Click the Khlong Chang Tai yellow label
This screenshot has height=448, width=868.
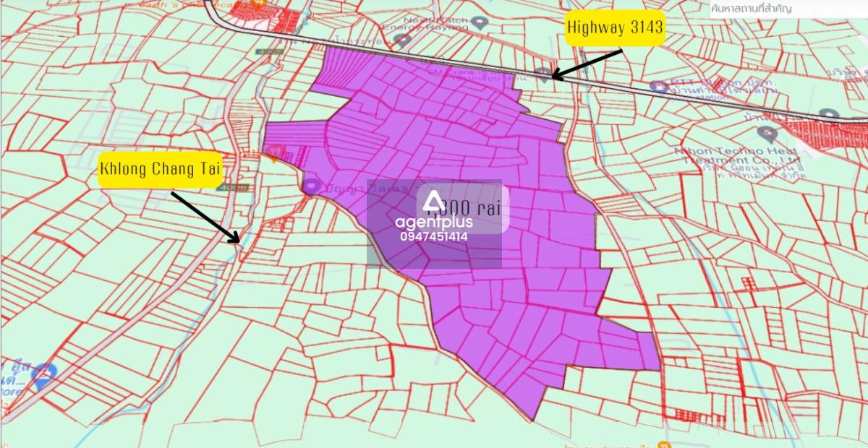click(160, 170)
